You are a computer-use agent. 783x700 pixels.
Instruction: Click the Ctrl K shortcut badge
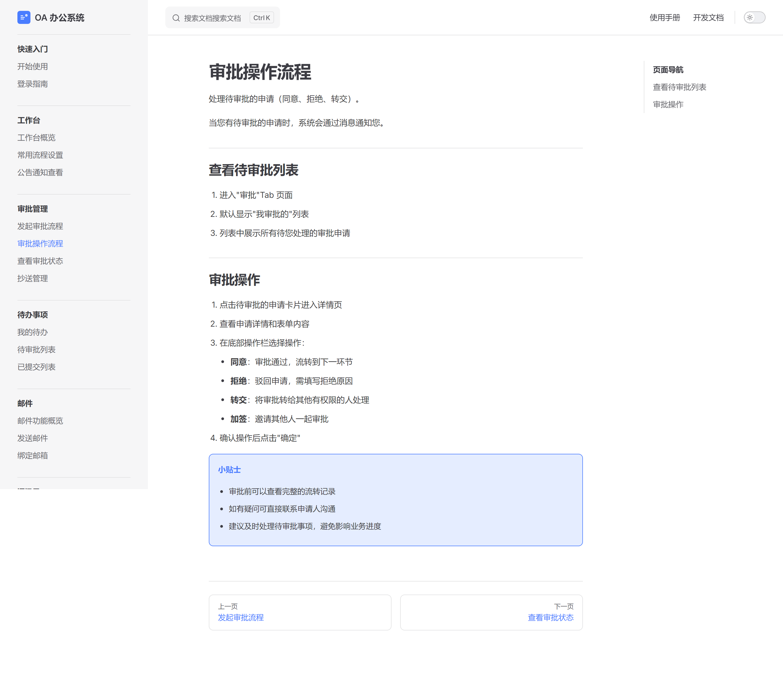262,18
